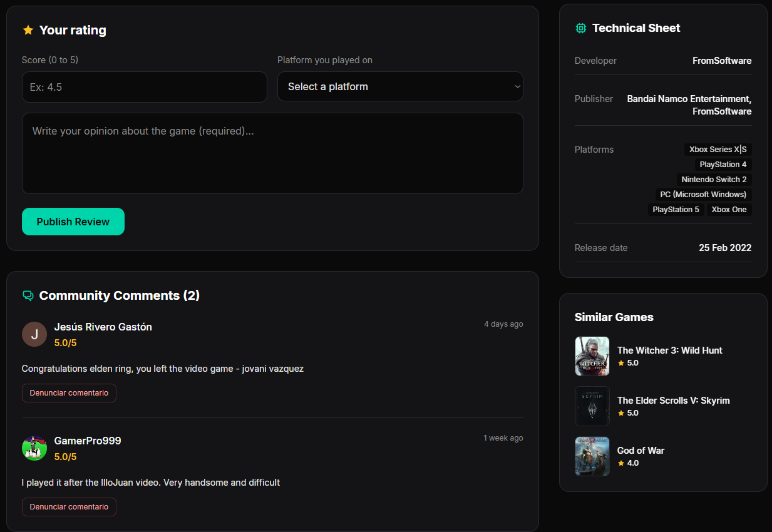Click the comment text mentioning IlloJuan video
The height and width of the screenshot is (532, 772).
[x=151, y=483]
